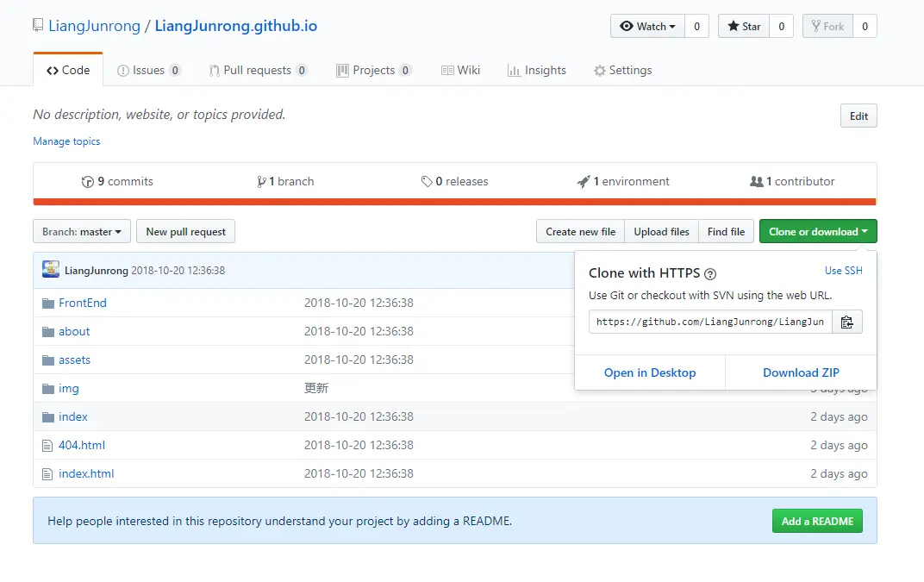Click the index.html file icon
The image size is (924, 582).
coord(47,474)
